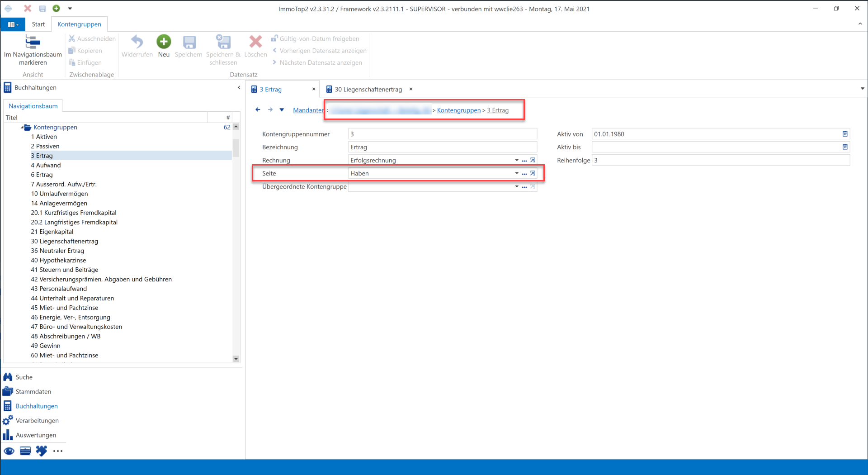868x475 pixels.
Task: Click the more options dots in bottom bar
Action: pyautogui.click(x=58, y=451)
